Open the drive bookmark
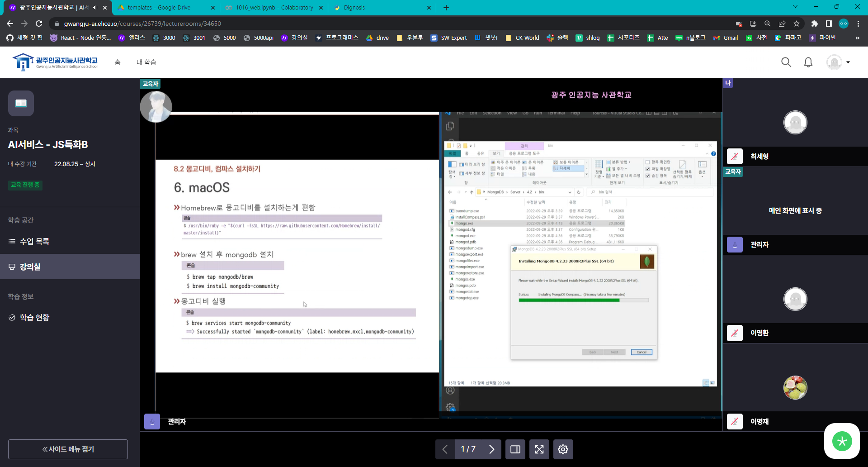This screenshot has width=868, height=467. 377,38
